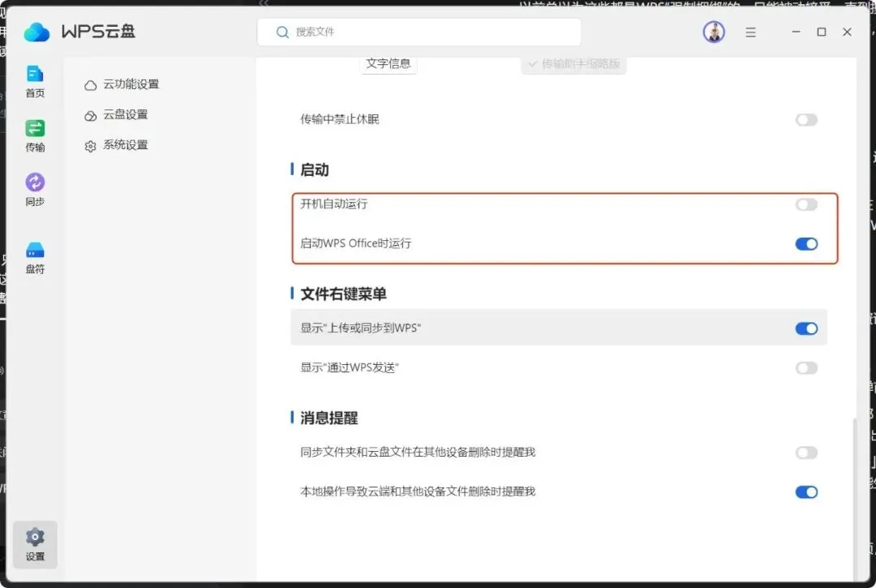Viewport: 876px width, 588px height.
Task: Click the 开机自动运行 label text
Action: tap(334, 204)
